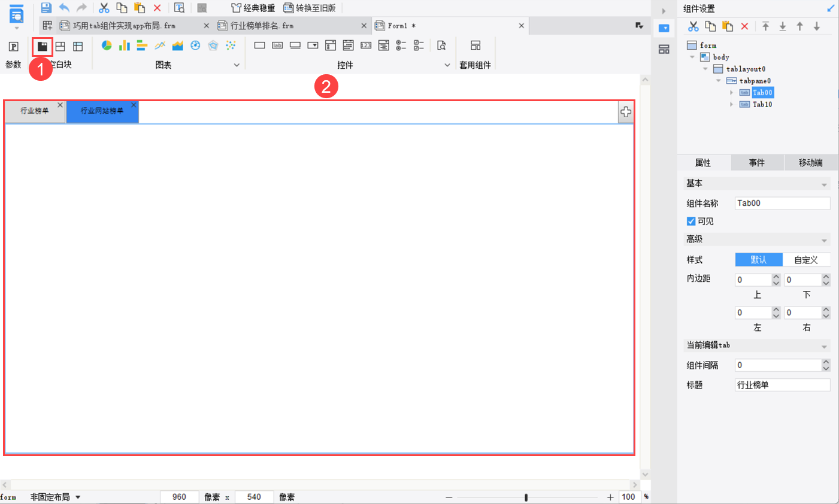Screen dimensions: 839x504
Task: Collapse the 基本 section
Action: point(824,184)
